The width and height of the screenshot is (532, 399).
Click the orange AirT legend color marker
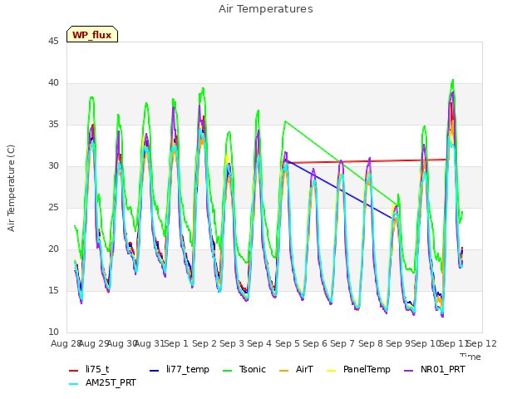click(284, 370)
